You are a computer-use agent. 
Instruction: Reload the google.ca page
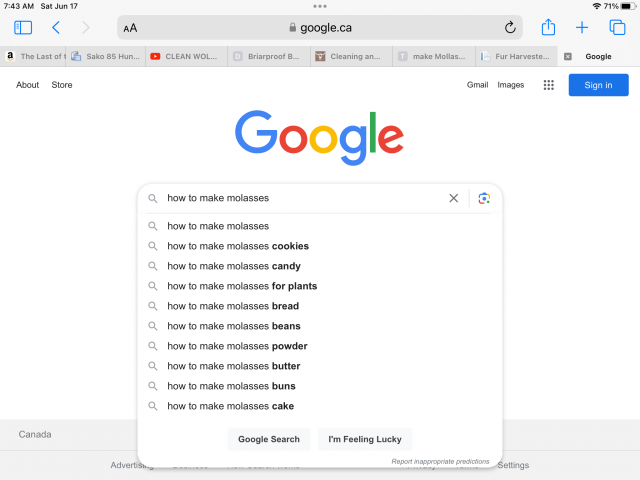click(510, 28)
